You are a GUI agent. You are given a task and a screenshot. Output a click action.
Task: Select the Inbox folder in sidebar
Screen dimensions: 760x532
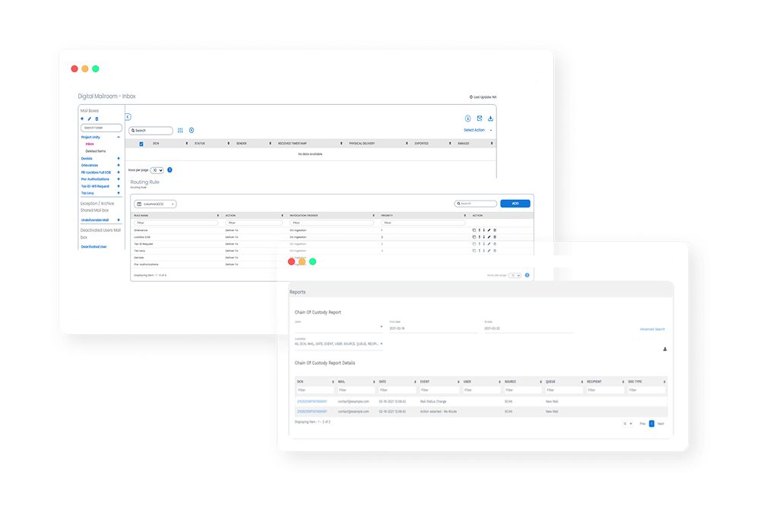click(x=90, y=144)
